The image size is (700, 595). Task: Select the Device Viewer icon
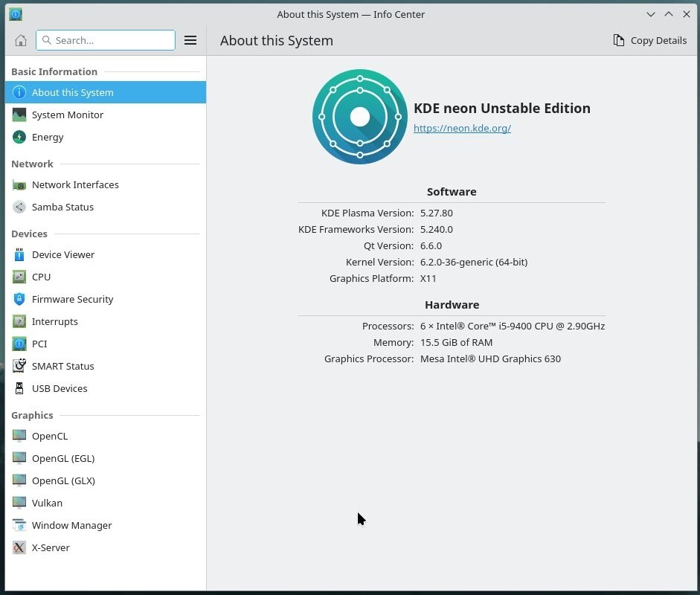(19, 254)
